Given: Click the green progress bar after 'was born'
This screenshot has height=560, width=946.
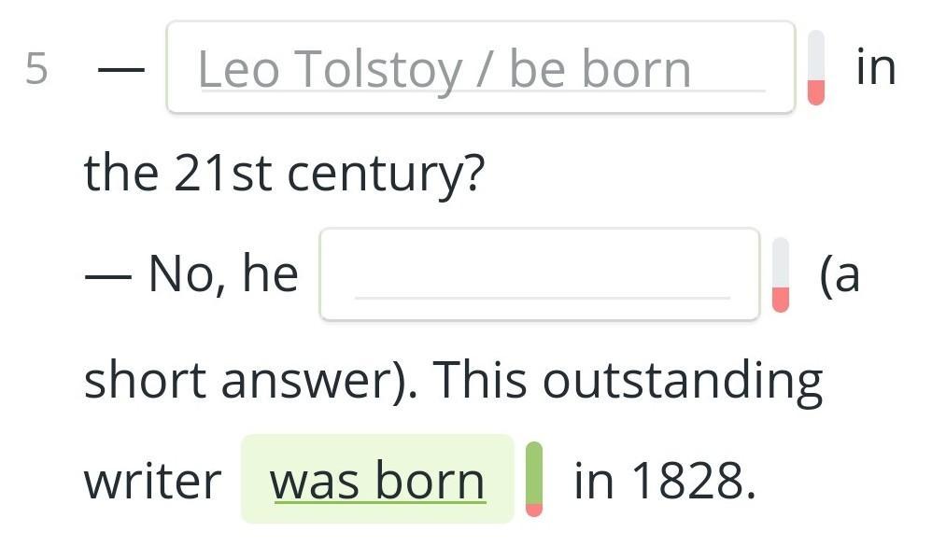Looking at the screenshot, I should tap(534, 479).
